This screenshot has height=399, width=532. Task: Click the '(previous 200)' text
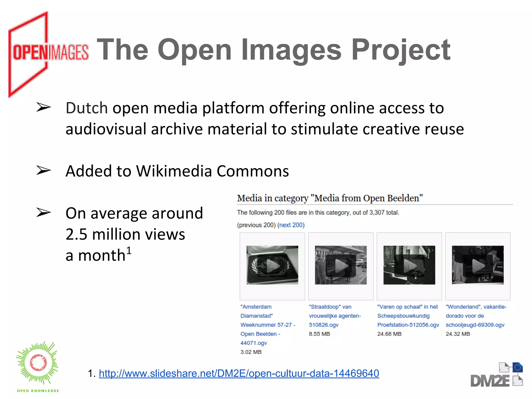[256, 225]
